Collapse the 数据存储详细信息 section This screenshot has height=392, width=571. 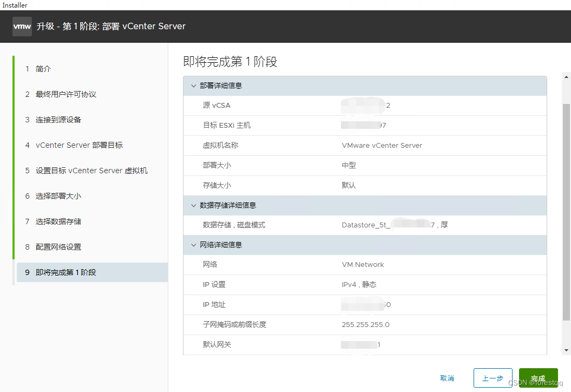(x=193, y=205)
